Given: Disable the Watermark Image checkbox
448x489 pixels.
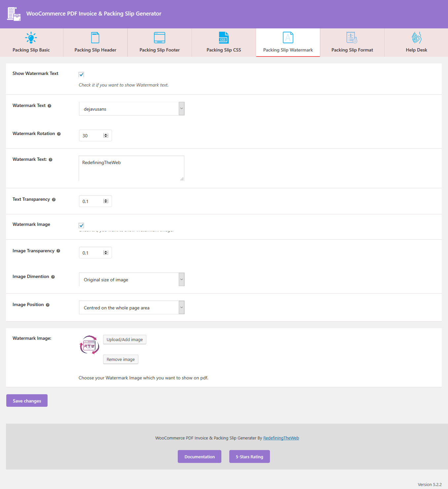Looking at the screenshot, I should (x=81, y=226).
